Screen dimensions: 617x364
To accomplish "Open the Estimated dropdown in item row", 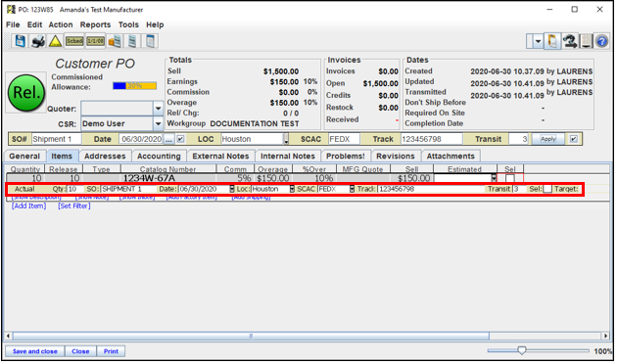I will [x=494, y=178].
